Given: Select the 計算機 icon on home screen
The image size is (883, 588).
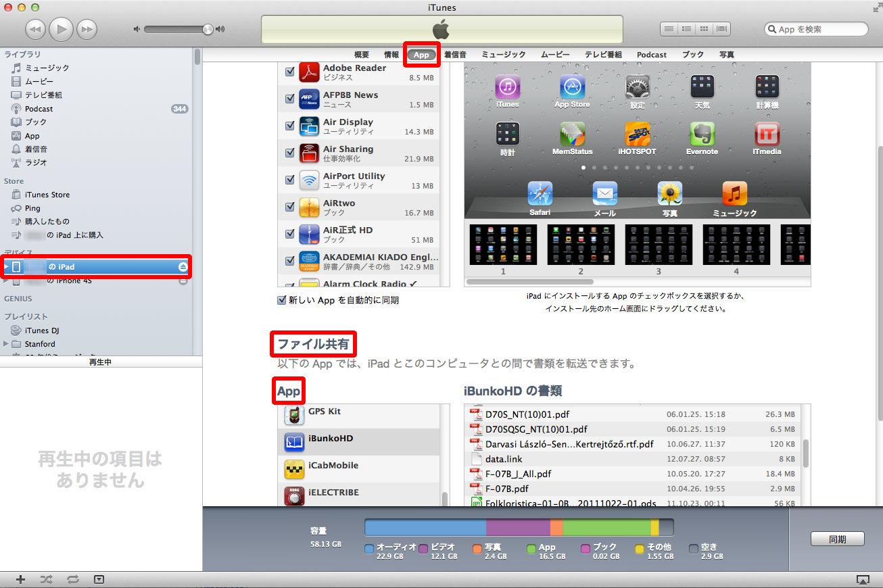Looking at the screenshot, I should (x=767, y=87).
